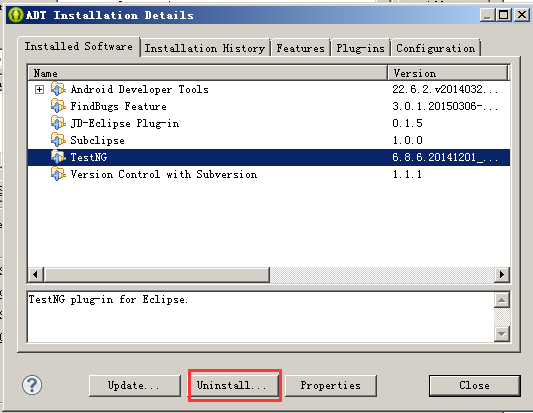533x413 pixels.
Task: Select the FindBugs Feature row
Action: (x=269, y=106)
